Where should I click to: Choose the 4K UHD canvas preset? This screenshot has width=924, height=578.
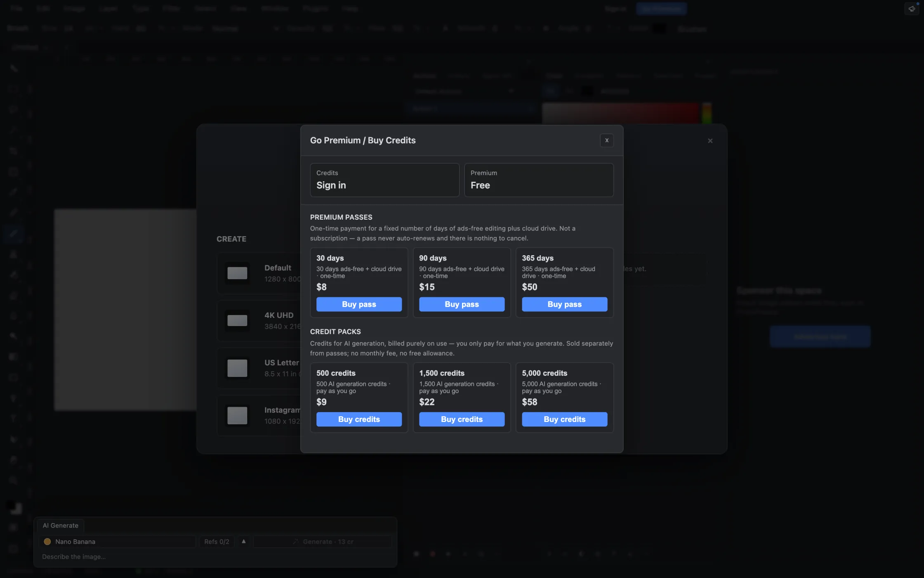[259, 321]
